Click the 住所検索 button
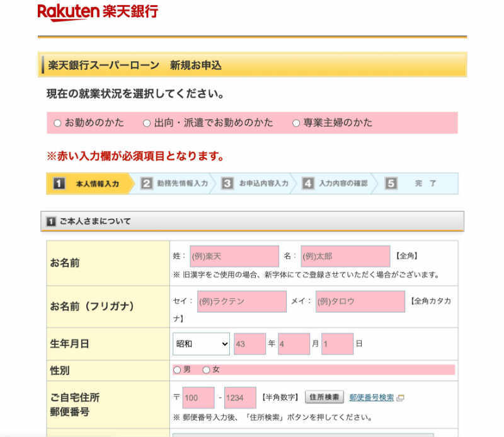The width and height of the screenshot is (504, 437). [324, 397]
